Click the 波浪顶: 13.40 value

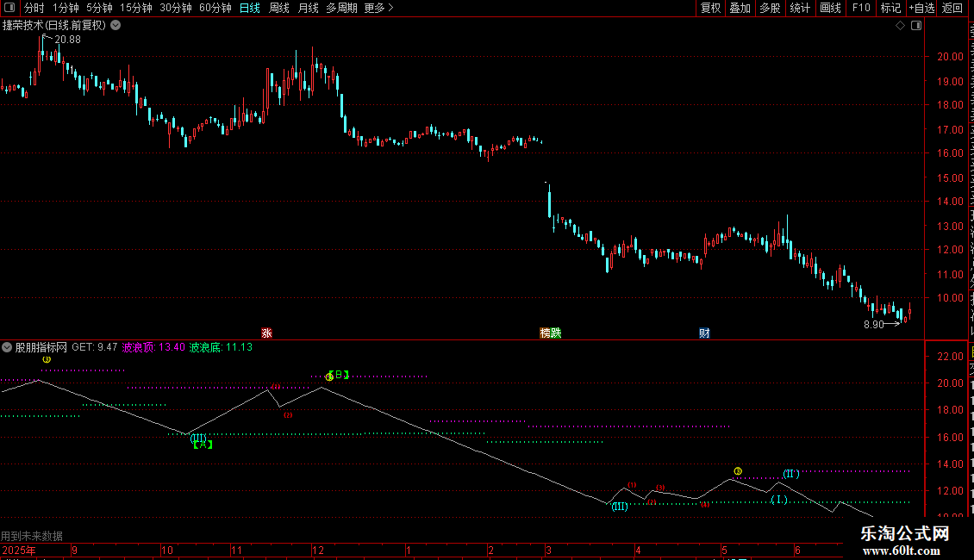click(x=153, y=348)
